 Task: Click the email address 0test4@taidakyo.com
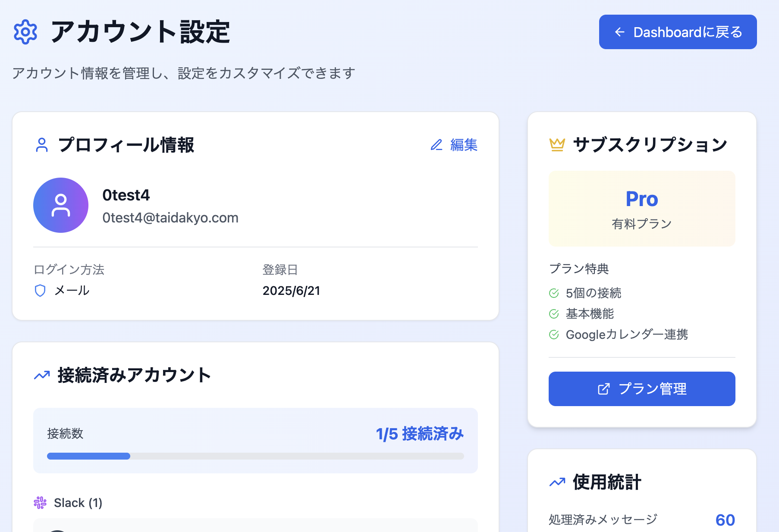(x=170, y=218)
